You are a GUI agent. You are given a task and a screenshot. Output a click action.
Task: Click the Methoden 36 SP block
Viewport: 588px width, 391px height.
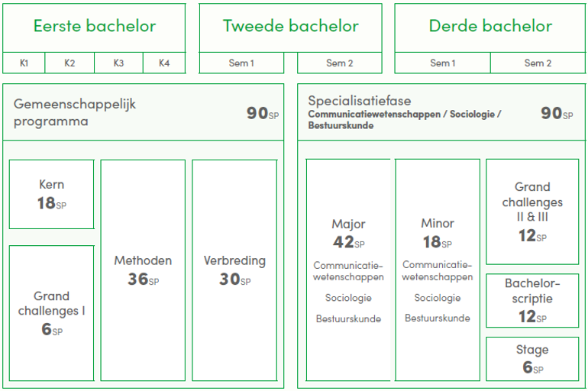[143, 270]
